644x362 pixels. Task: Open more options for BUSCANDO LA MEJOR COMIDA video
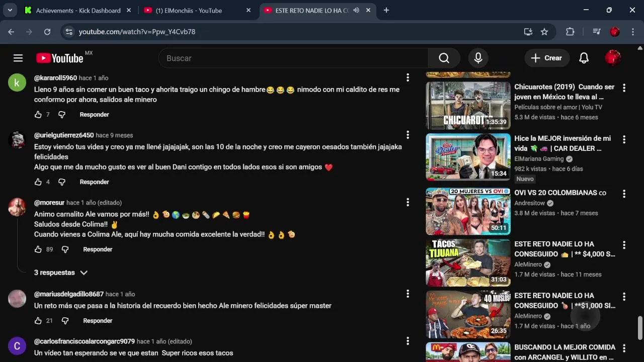click(624, 348)
